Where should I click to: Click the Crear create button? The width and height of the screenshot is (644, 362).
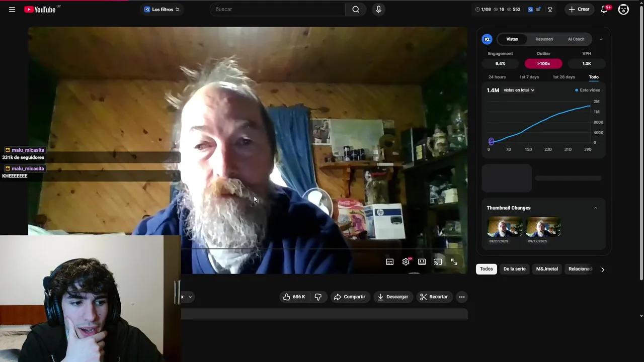tap(579, 9)
